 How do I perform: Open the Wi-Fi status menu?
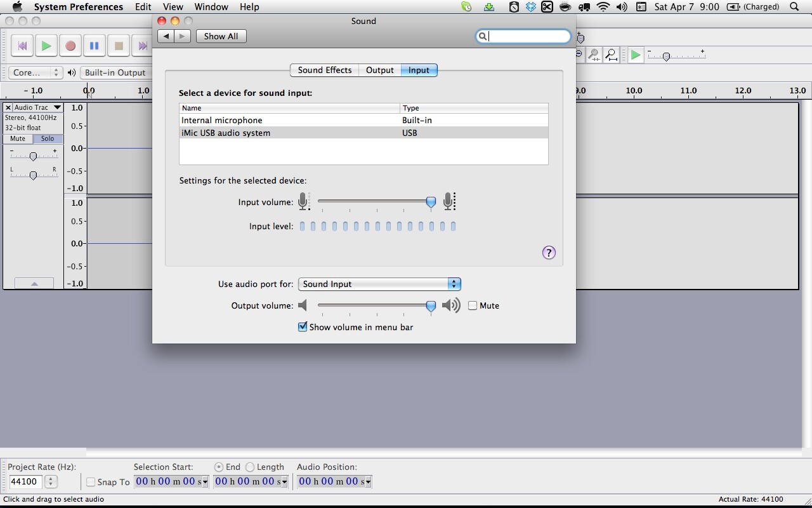[603, 7]
